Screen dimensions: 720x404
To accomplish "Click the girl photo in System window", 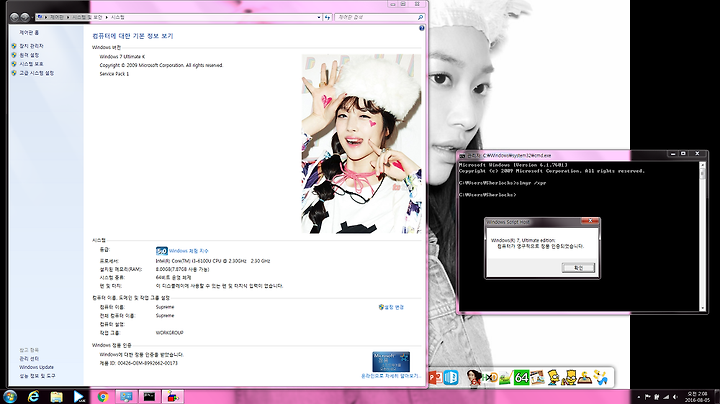I will pyautogui.click(x=361, y=144).
